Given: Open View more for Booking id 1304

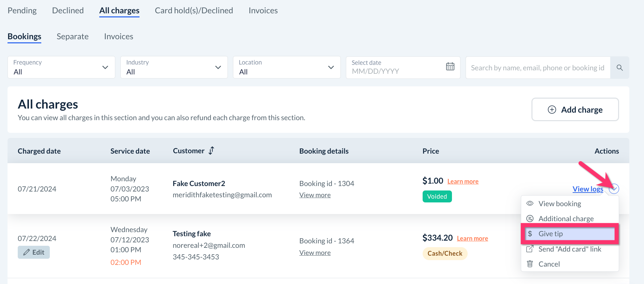Looking at the screenshot, I should pos(315,195).
